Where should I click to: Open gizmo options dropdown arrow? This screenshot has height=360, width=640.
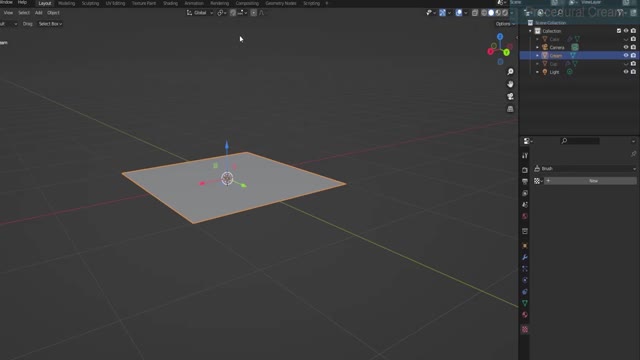pyautogui.click(x=449, y=13)
